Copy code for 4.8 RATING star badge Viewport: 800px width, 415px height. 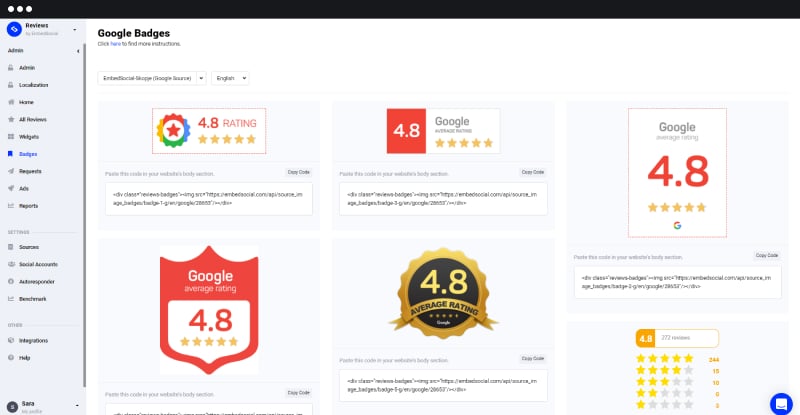coord(298,172)
